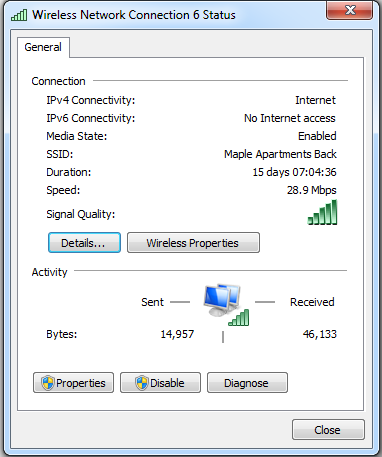Close the status dialog with Close button
The width and height of the screenshot is (382, 457).
tap(328, 430)
